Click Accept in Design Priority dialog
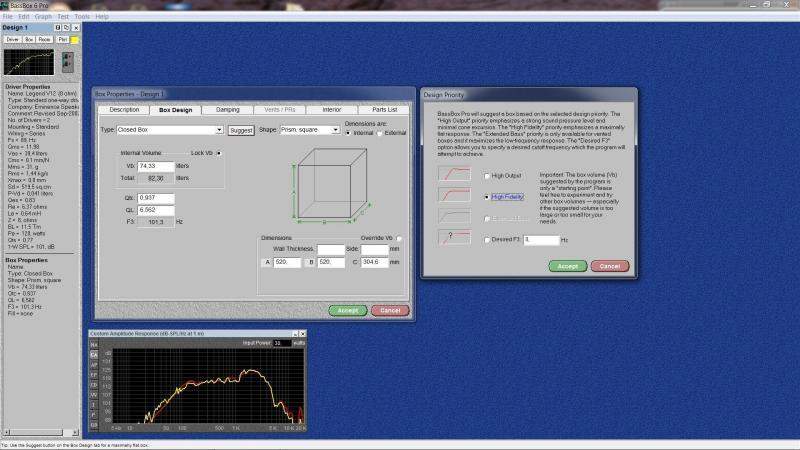Image resolution: width=800 pixels, height=450 pixels. 566,266
